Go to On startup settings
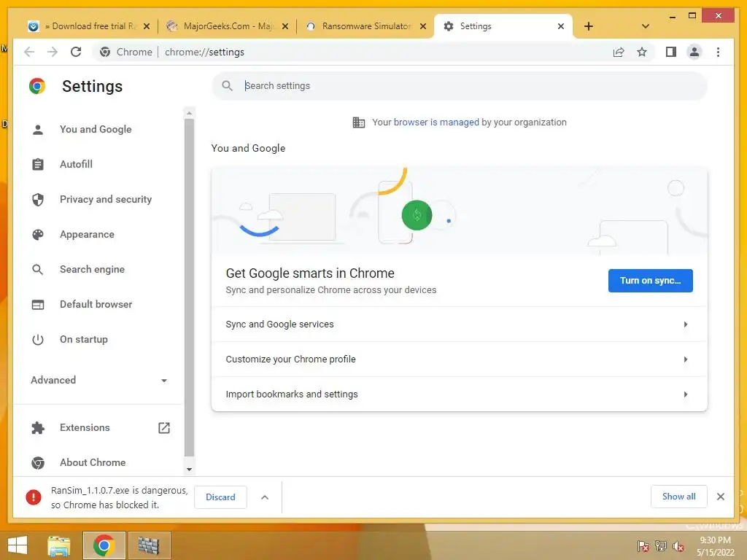This screenshot has height=560, width=747. 84,340
